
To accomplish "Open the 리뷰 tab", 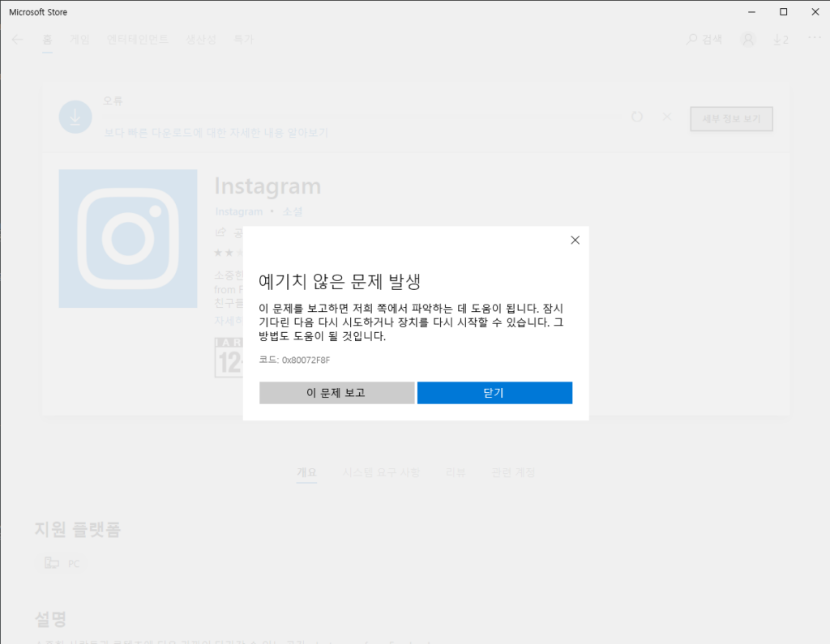I will click(456, 472).
